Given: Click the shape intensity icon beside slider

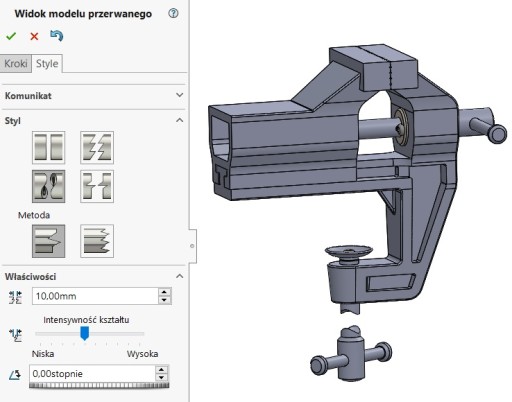Looking at the screenshot, I should pos(16,335).
